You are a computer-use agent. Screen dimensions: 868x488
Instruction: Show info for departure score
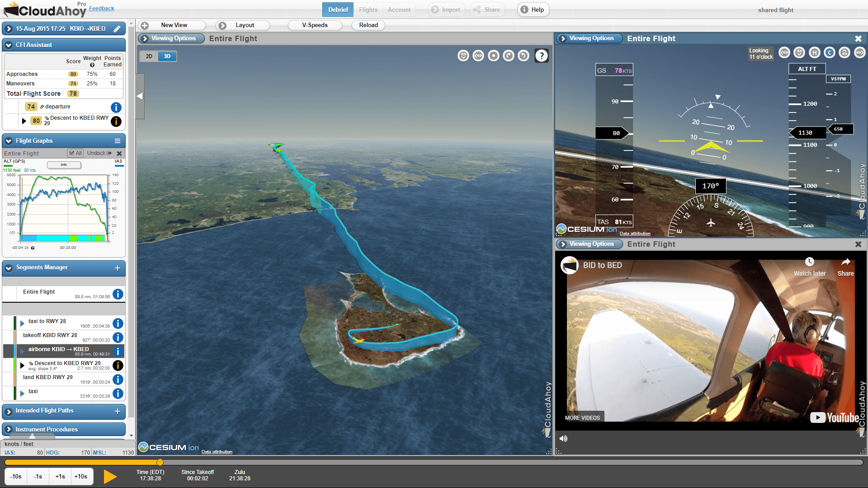point(116,108)
